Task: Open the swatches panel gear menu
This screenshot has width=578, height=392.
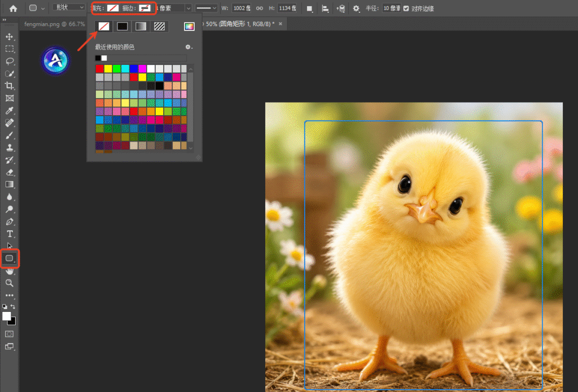Action: [x=189, y=47]
